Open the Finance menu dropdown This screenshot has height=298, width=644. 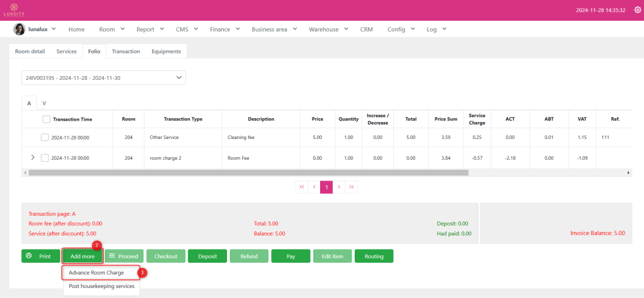click(224, 30)
